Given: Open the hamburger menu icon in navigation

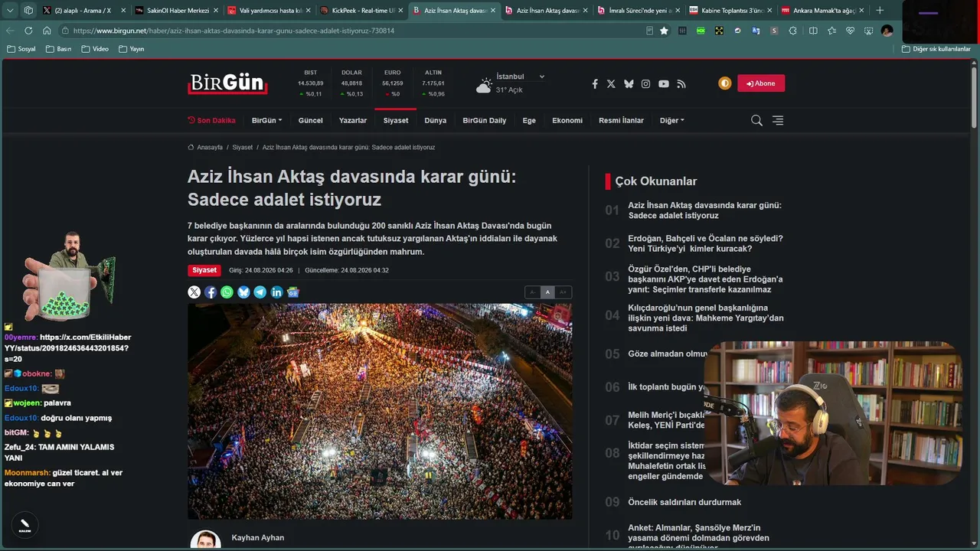Looking at the screenshot, I should click(x=778, y=120).
